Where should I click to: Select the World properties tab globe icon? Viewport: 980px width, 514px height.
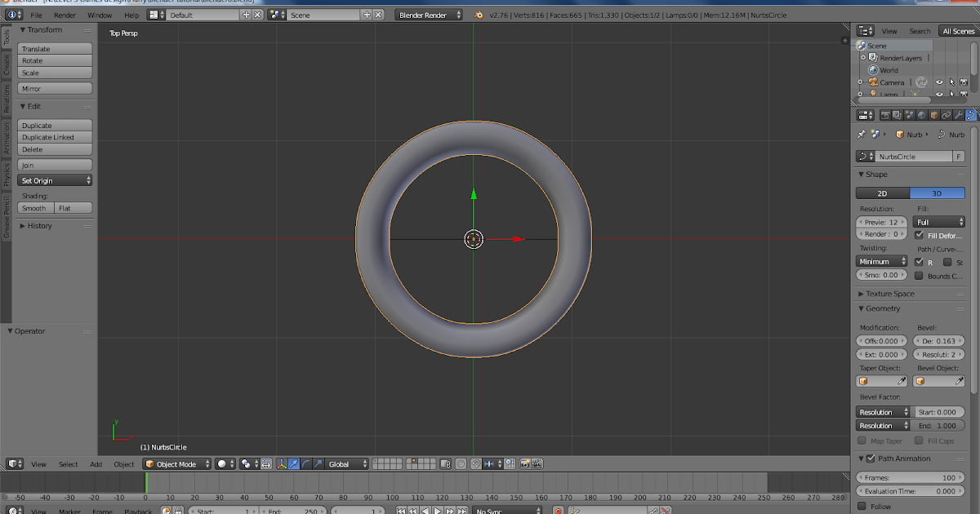(921, 115)
